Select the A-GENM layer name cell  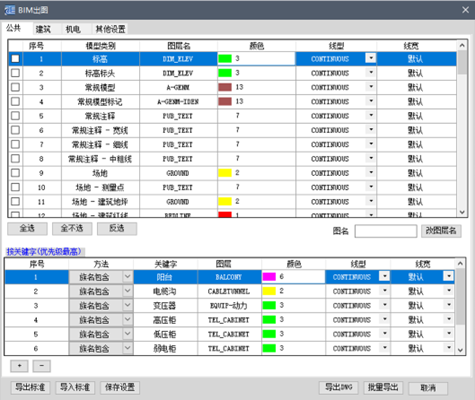(178, 88)
